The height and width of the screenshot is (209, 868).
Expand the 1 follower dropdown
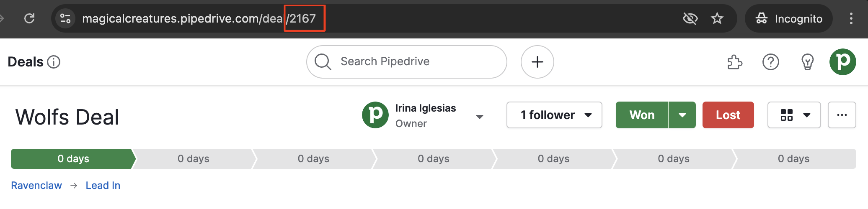(554, 115)
